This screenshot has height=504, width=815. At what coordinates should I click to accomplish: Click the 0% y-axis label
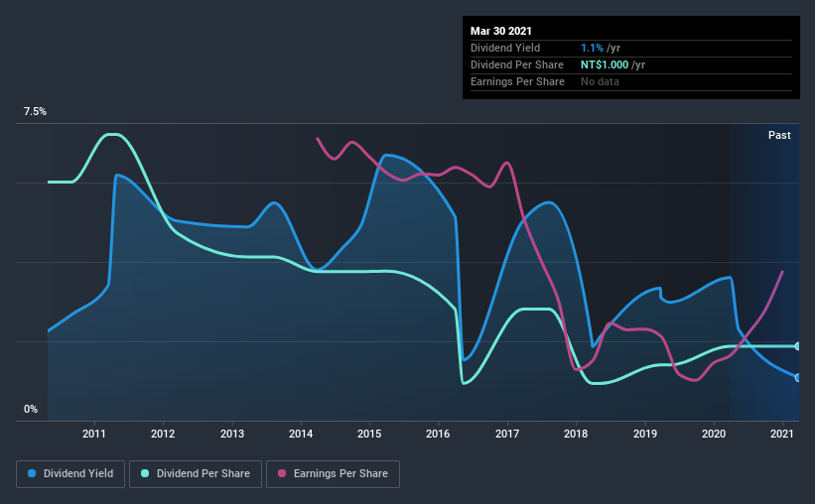coord(31,410)
